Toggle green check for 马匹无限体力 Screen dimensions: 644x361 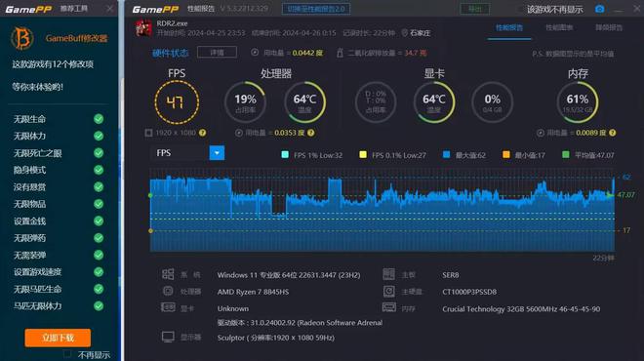[x=99, y=306]
